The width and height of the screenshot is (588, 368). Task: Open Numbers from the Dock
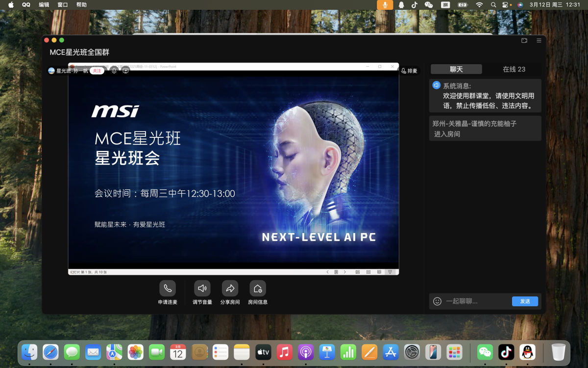tap(348, 352)
